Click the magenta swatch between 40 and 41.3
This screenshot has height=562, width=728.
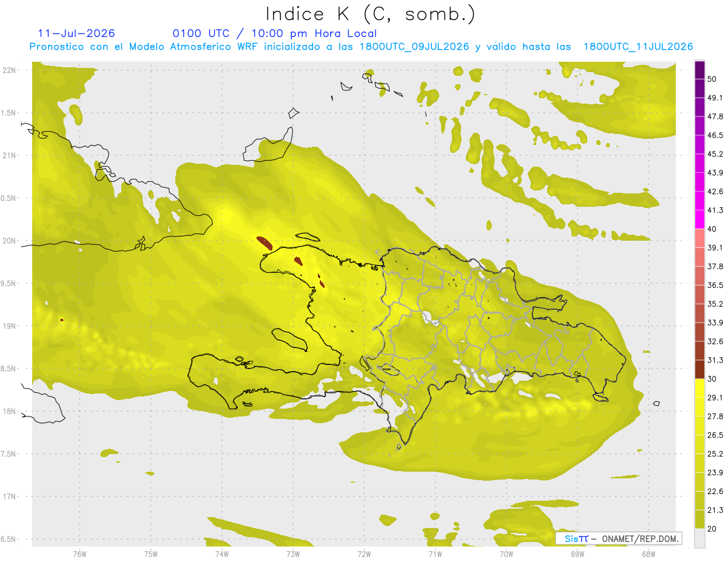click(x=700, y=219)
